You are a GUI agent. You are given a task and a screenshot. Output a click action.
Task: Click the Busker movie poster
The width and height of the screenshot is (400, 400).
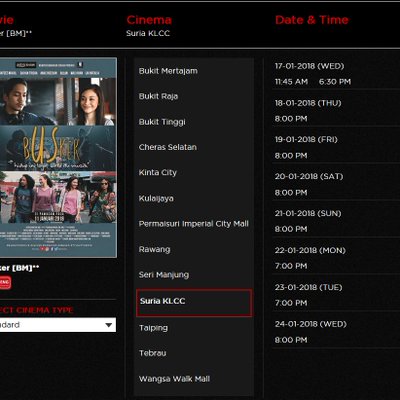pyautogui.click(x=58, y=157)
